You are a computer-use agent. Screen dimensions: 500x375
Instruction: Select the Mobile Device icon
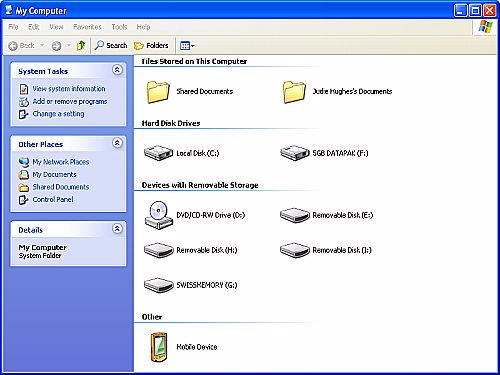click(x=158, y=347)
